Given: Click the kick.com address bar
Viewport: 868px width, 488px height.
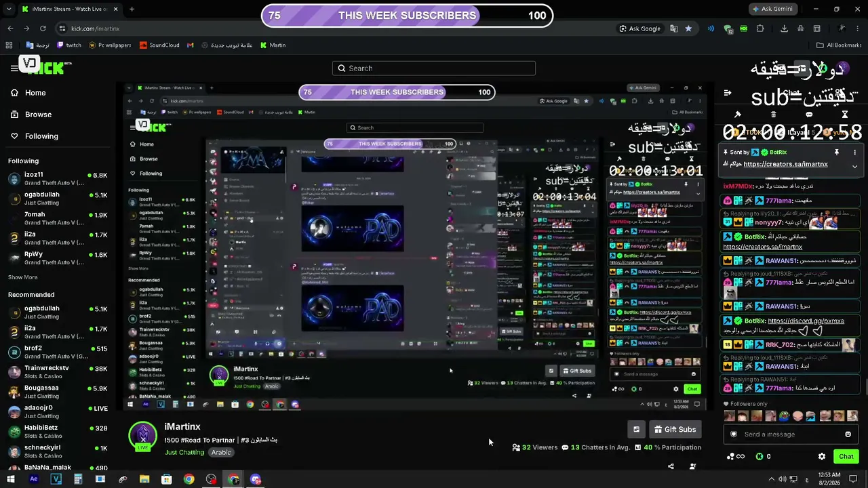Looking at the screenshot, I should (339, 28).
